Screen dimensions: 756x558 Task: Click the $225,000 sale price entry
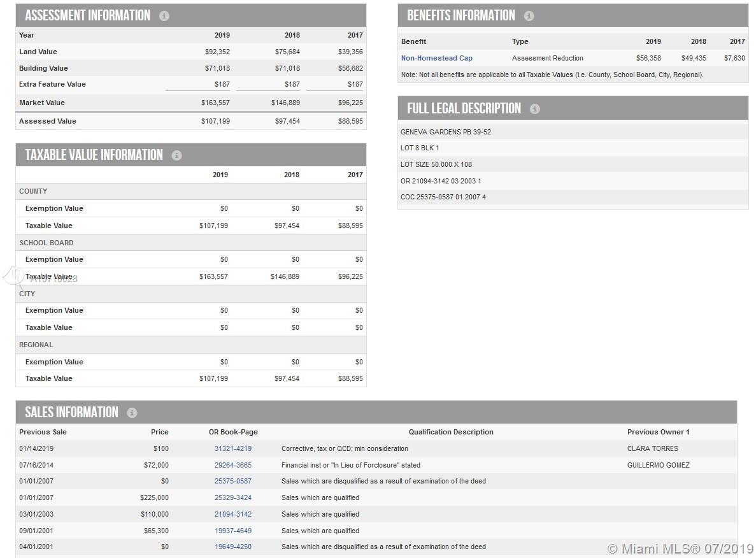coord(154,497)
